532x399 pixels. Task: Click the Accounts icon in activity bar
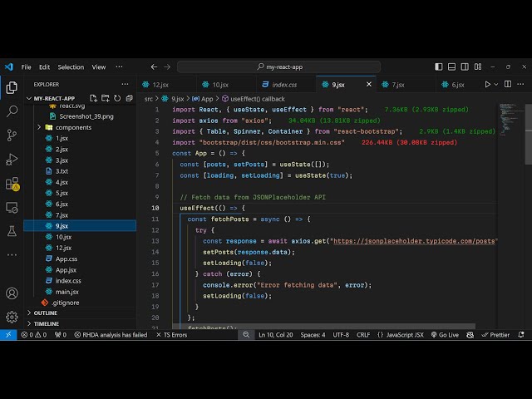pos(12,293)
